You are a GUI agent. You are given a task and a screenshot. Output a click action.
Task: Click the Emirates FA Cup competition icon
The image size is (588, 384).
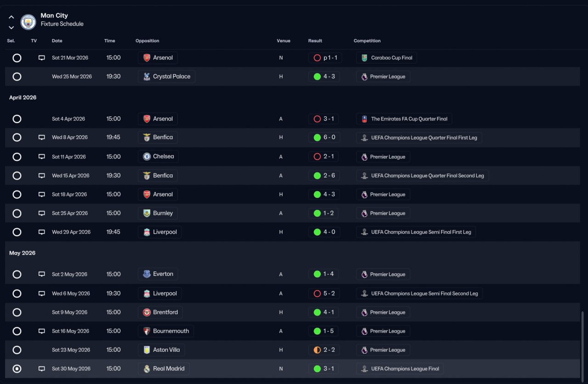[364, 119]
